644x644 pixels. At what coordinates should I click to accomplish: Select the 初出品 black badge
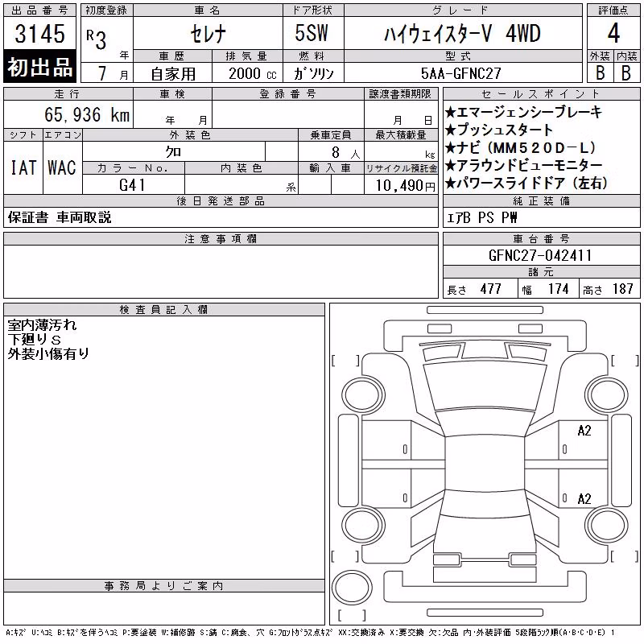coord(39,67)
